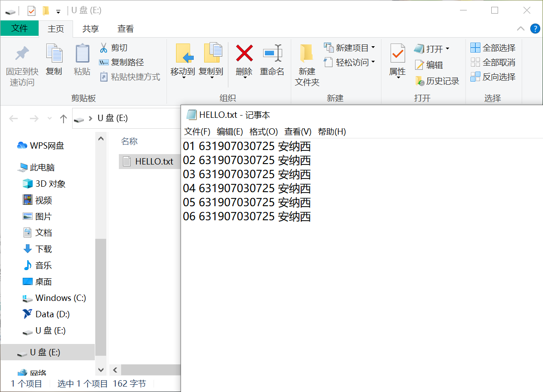
Task: Click 反向选择 to invert selection
Action: [x=493, y=77]
